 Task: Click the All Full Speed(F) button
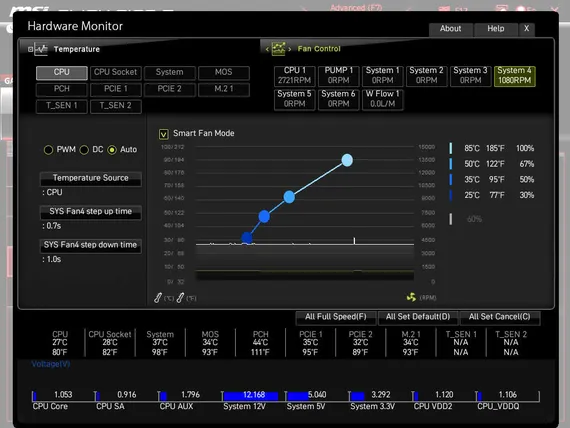336,317
